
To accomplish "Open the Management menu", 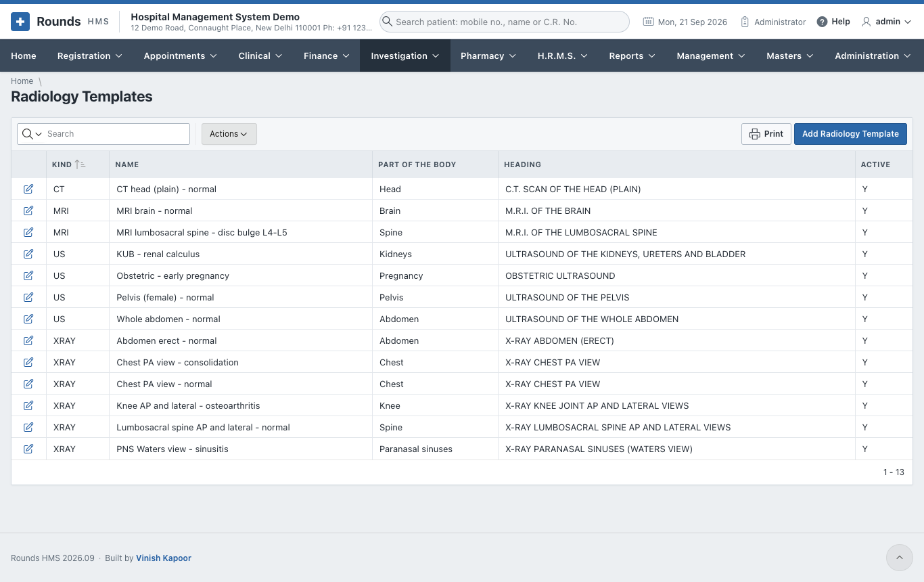I will (711, 55).
